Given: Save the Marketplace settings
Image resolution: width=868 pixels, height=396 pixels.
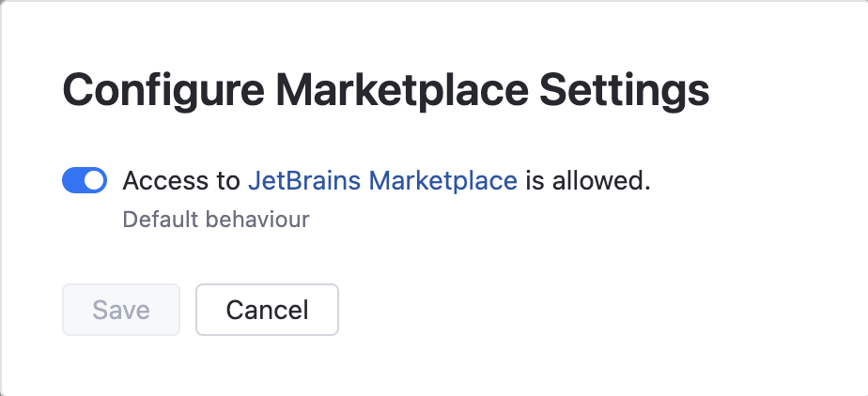Looking at the screenshot, I should point(121,310).
